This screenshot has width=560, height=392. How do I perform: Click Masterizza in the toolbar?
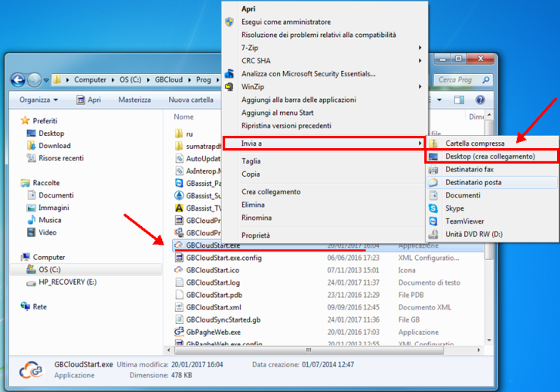pos(135,100)
